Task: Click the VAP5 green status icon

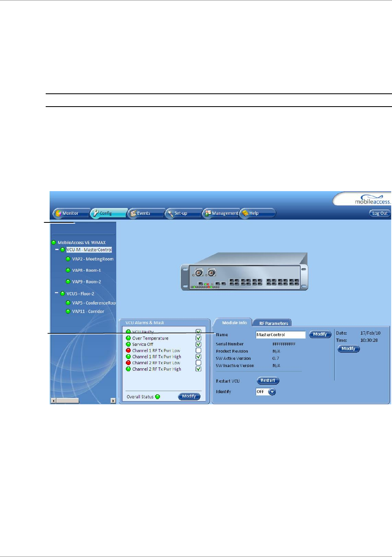Action: click(x=68, y=303)
